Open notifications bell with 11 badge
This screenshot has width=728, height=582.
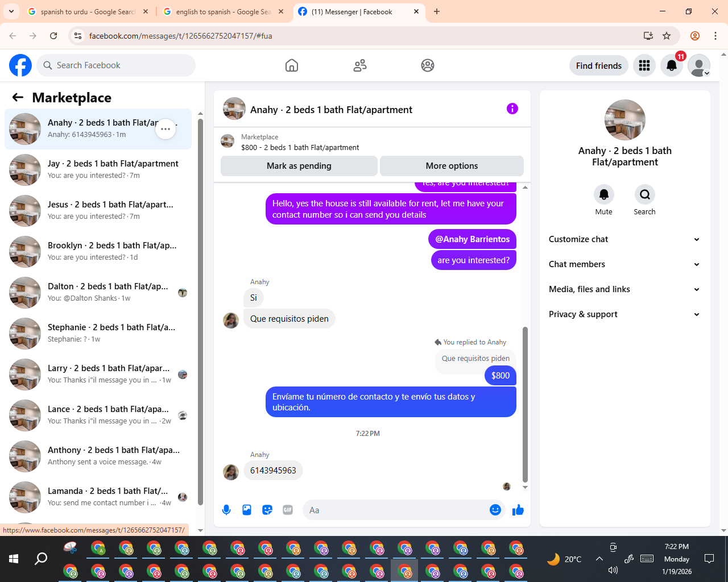click(x=672, y=65)
